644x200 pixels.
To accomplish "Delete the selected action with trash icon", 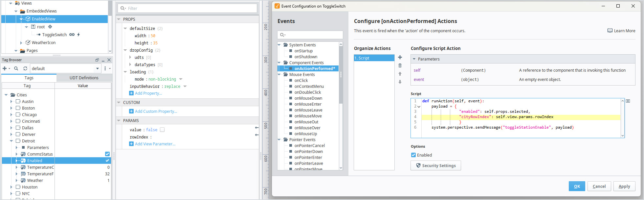I will (x=400, y=66).
